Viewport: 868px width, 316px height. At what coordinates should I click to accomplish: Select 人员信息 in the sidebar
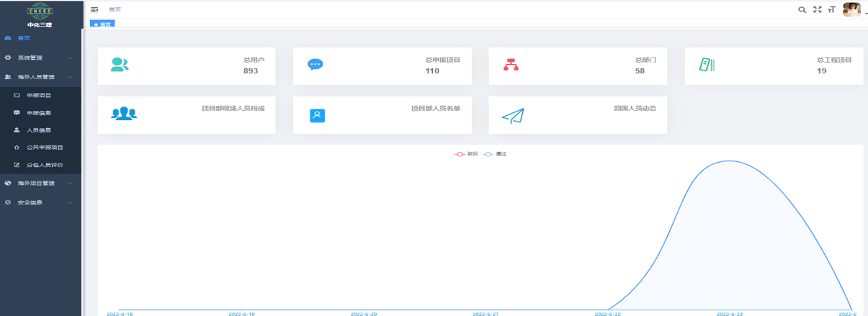point(39,130)
